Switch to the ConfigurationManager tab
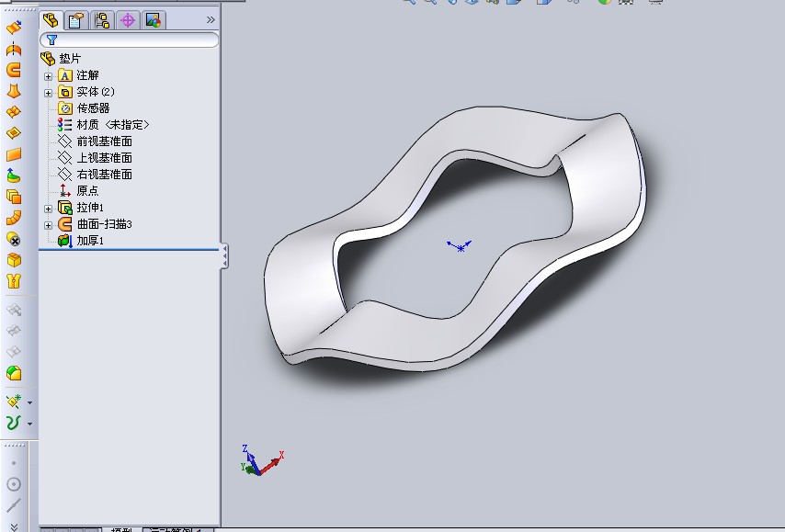 click(x=102, y=20)
